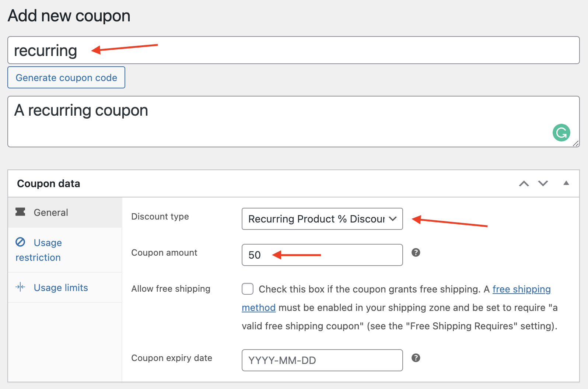The width and height of the screenshot is (588, 389).
Task: Open the Usage limits tab
Action: click(61, 288)
